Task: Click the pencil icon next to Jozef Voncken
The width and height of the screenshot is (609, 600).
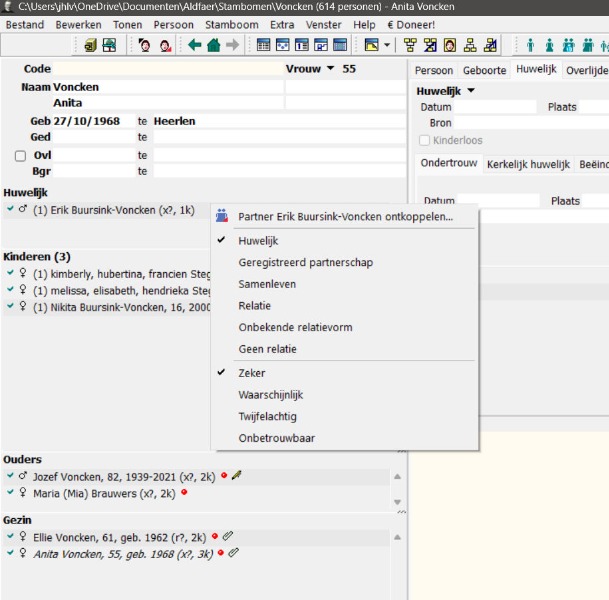Action: (236, 477)
